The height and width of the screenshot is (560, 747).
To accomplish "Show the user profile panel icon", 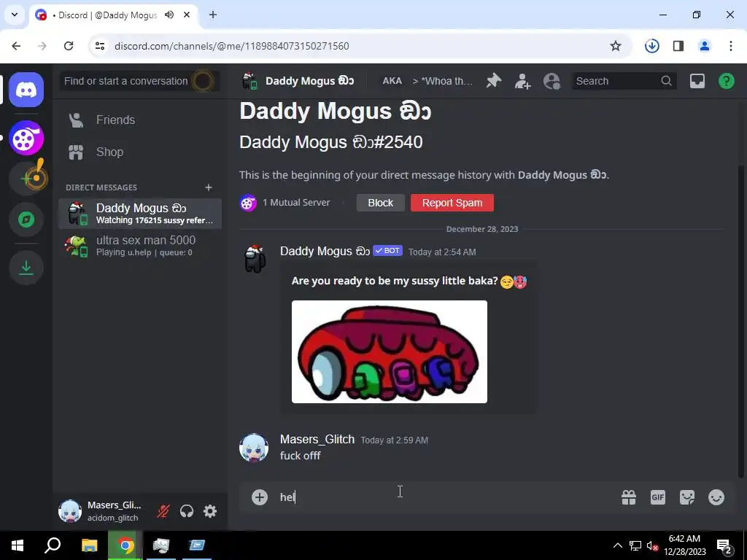I will (551, 81).
